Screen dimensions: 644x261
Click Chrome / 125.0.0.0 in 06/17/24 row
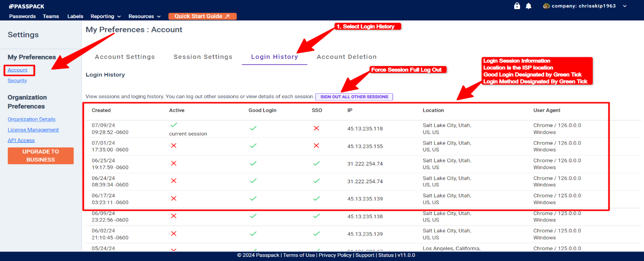click(557, 196)
